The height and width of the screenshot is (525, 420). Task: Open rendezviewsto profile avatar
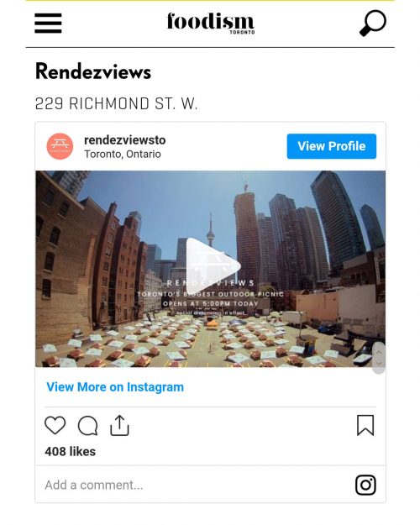click(x=60, y=146)
